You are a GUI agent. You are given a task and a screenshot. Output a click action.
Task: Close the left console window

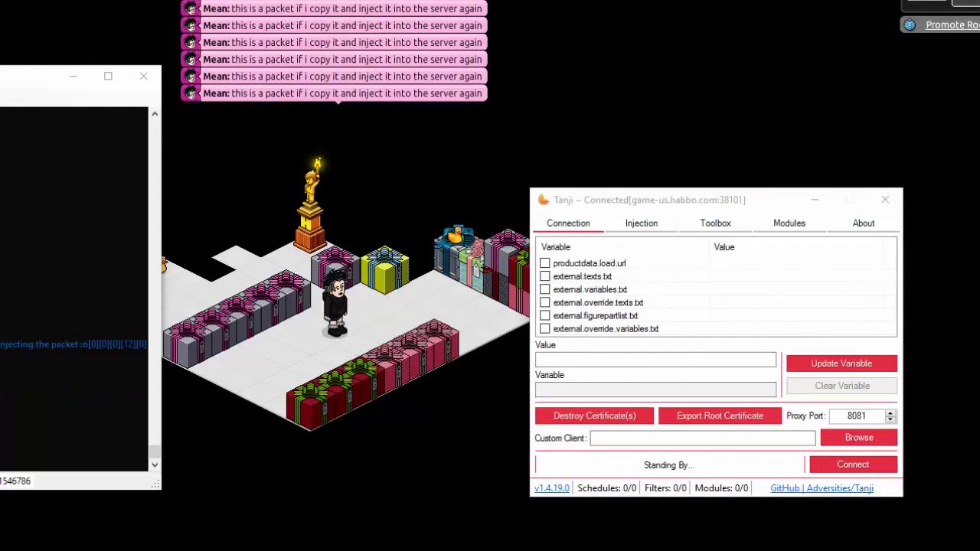tap(143, 76)
